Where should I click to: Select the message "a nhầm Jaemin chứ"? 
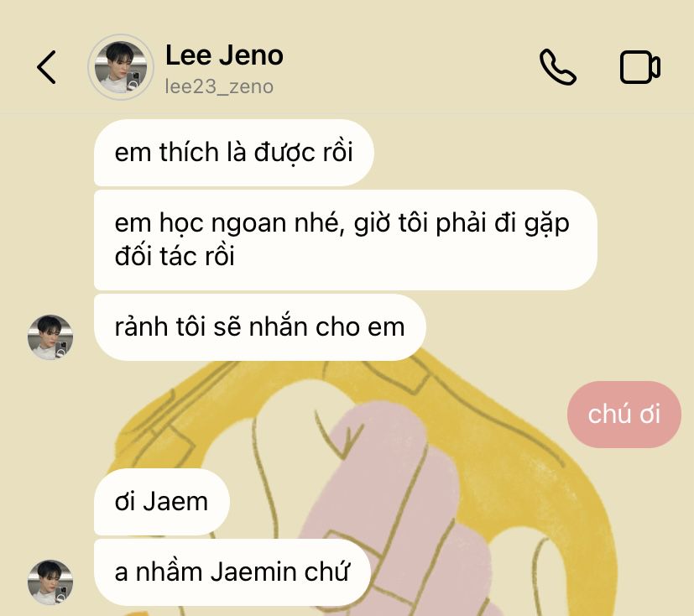point(232,572)
